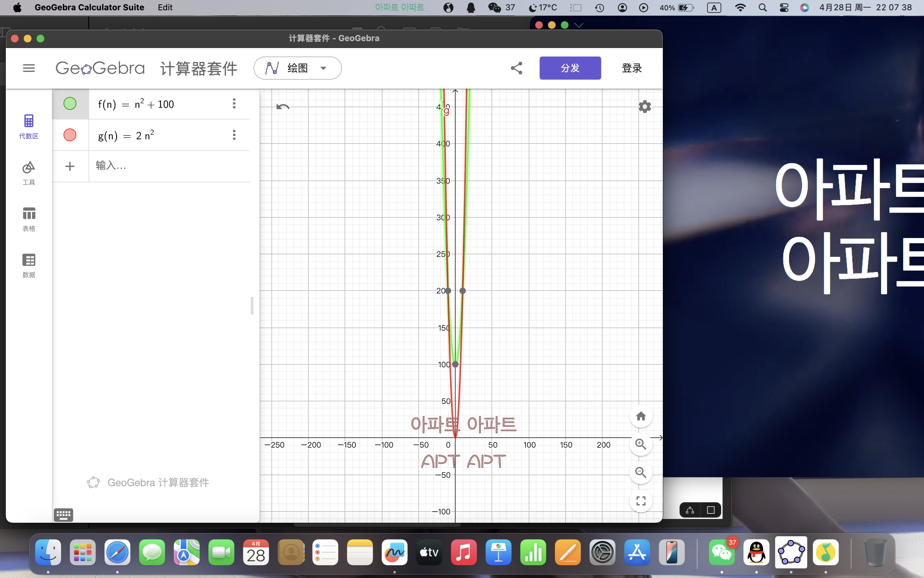Open the virtual keyboard icon

[x=64, y=515]
